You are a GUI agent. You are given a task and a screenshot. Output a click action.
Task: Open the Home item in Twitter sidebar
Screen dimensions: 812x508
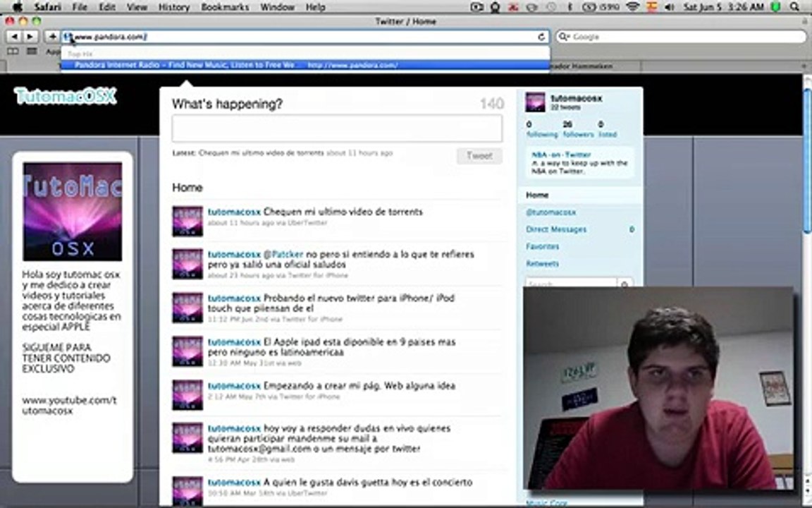[x=579, y=195]
